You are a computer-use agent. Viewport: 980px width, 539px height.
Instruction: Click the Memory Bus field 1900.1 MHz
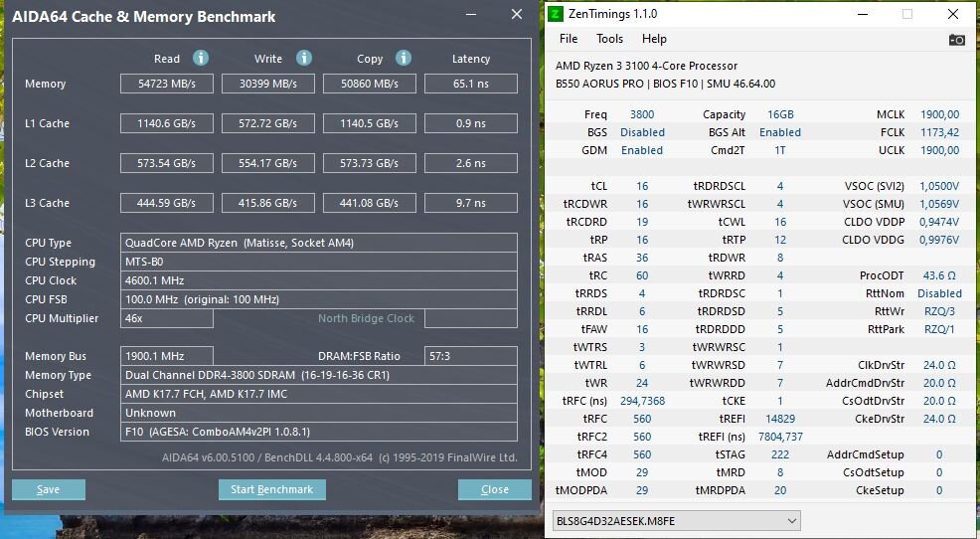pos(167,356)
